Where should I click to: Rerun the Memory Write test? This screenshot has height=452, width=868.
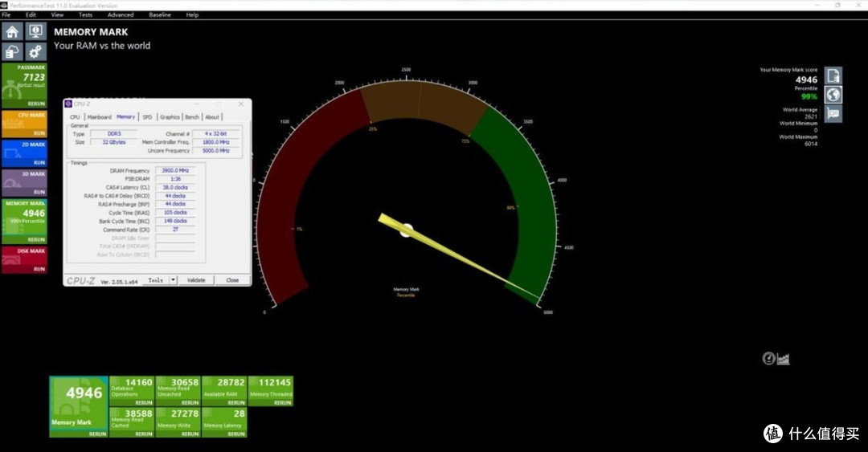tap(190, 434)
